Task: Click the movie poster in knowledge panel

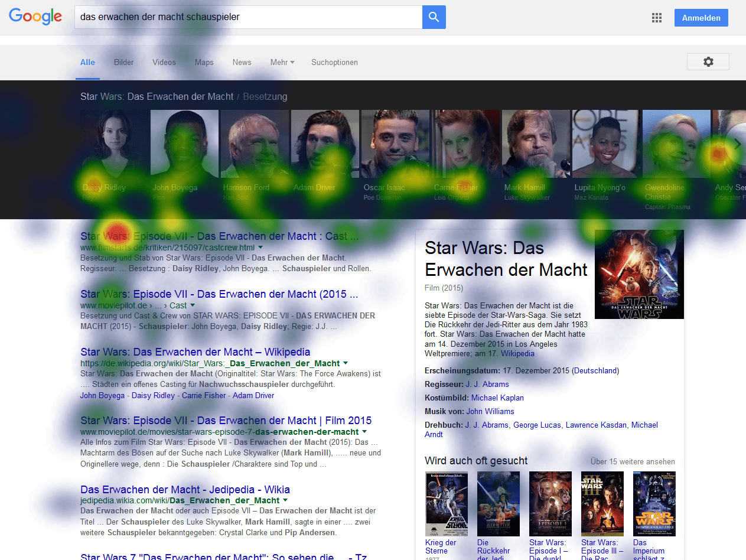Action: coord(639,274)
